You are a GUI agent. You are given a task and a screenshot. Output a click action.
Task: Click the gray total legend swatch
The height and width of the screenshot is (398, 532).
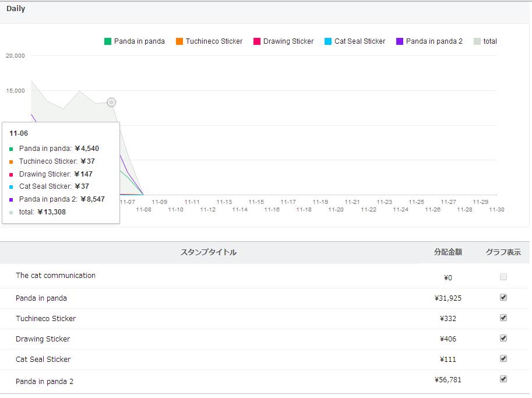pos(477,41)
